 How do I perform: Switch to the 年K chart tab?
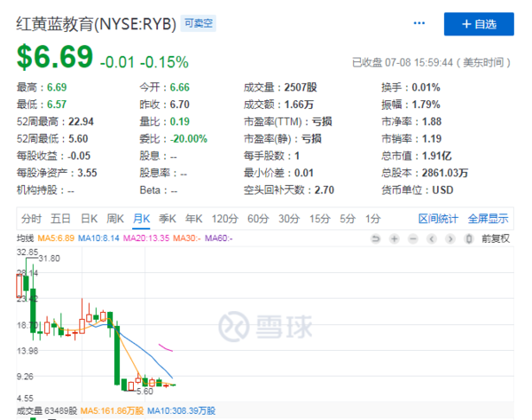(x=193, y=219)
